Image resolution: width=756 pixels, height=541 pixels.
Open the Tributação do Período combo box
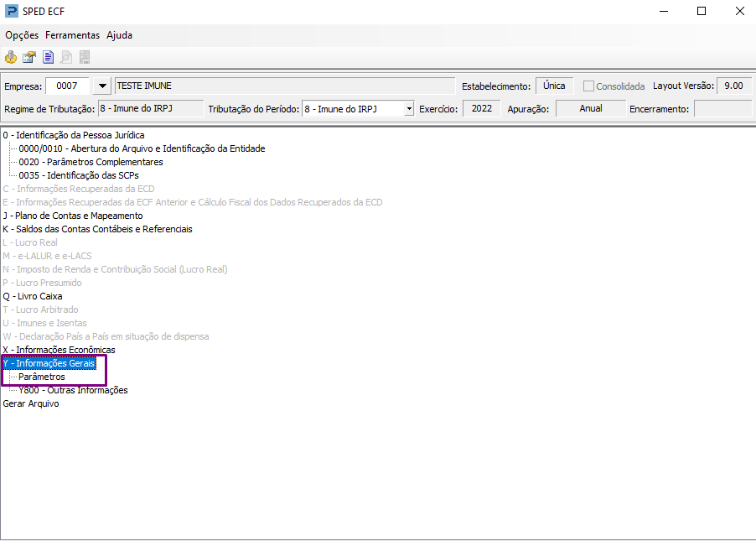click(x=358, y=109)
